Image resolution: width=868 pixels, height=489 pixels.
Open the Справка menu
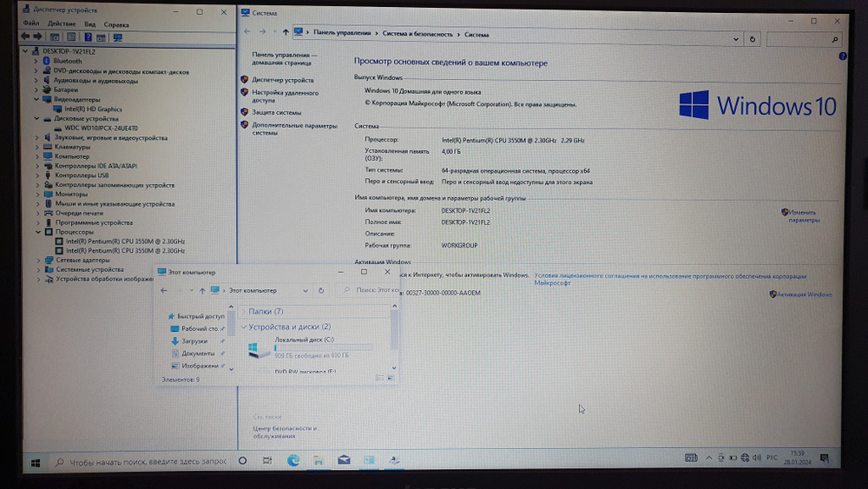coord(116,24)
